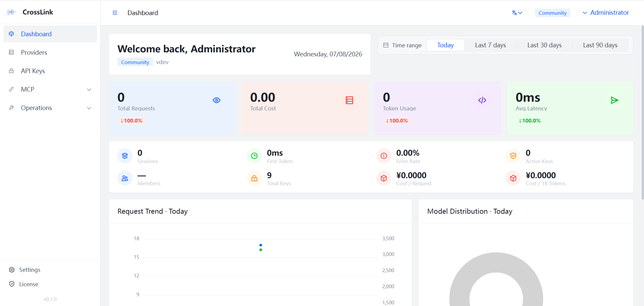Click the 0.00 Total Cost value
The image size is (644, 306).
pos(263,97)
